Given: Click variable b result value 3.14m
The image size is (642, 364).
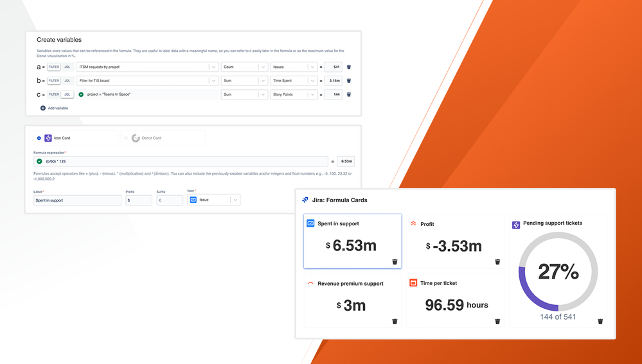Looking at the screenshot, I should coord(334,81).
